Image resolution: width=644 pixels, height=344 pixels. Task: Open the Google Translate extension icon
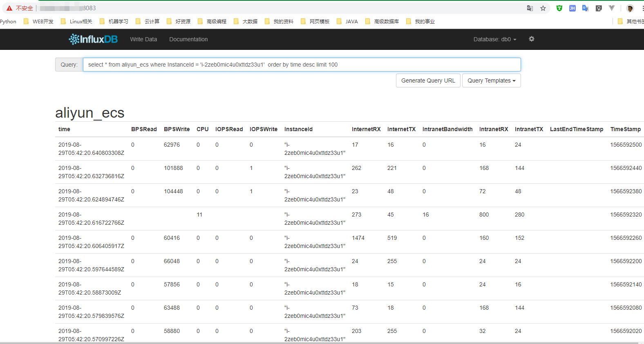pyautogui.click(x=586, y=8)
